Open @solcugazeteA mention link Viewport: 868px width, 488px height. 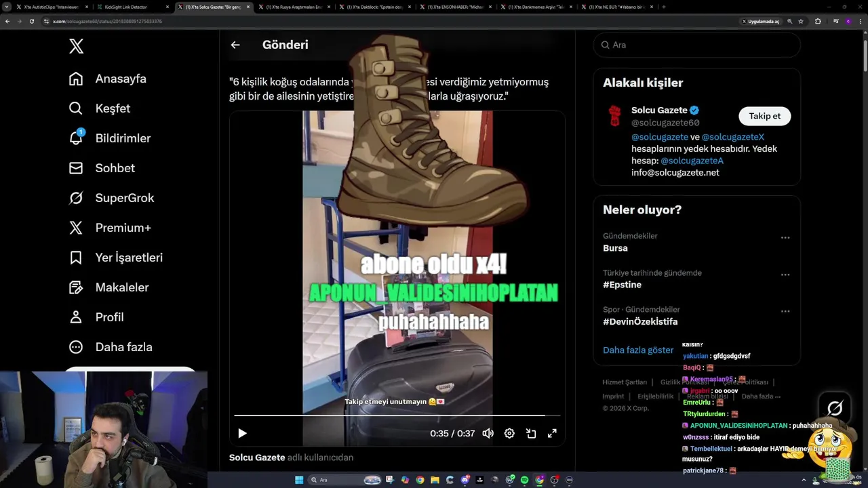pos(692,161)
